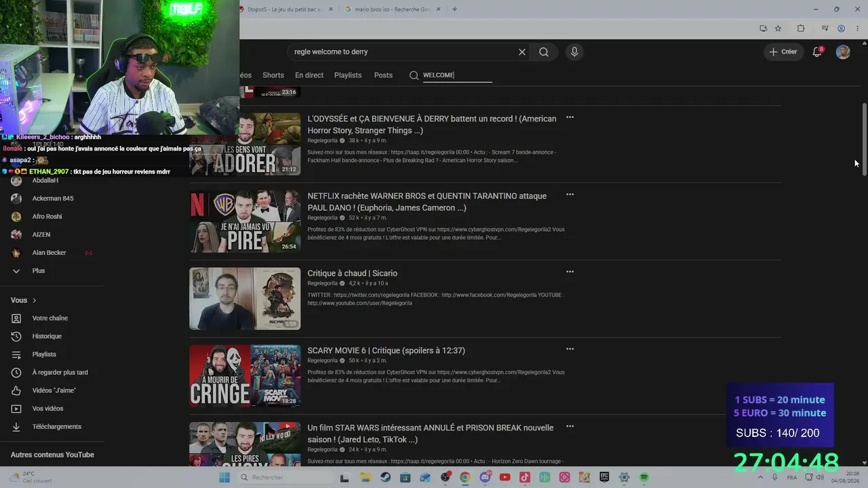Expand the Vous section chevron
Screen dimensions: 868x488
[x=35, y=300]
